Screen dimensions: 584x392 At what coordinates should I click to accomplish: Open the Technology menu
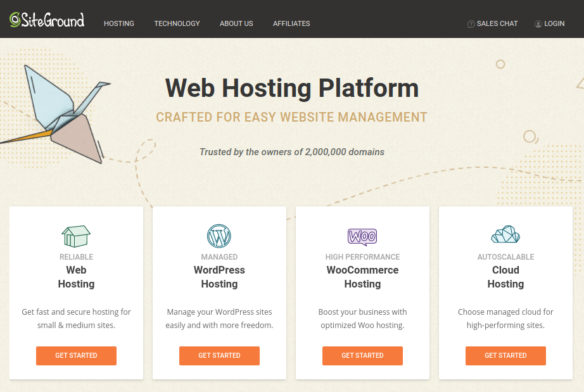point(177,23)
